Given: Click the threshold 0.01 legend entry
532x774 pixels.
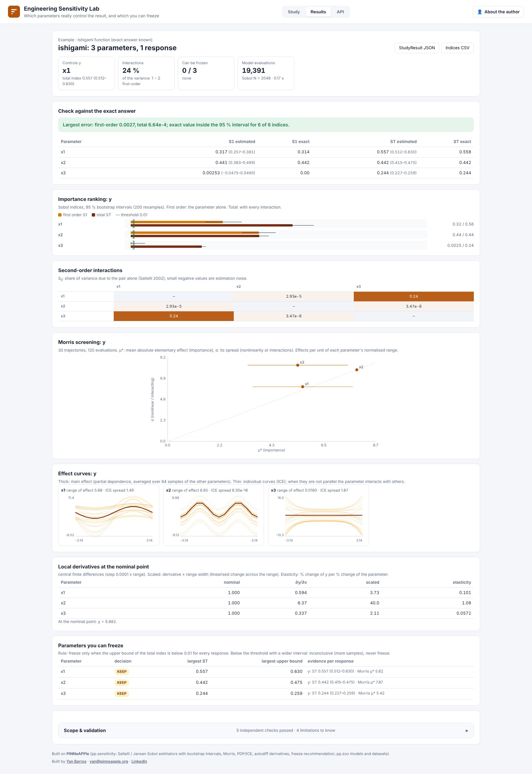Looking at the screenshot, I should point(132,215).
